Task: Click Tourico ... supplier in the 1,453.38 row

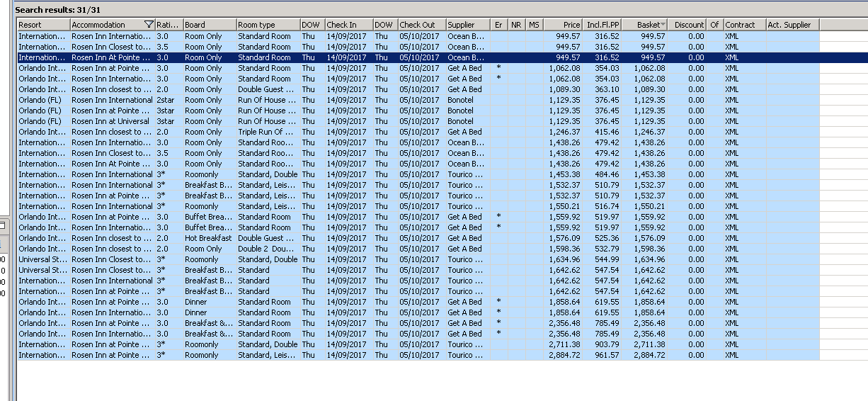Action: (x=465, y=174)
